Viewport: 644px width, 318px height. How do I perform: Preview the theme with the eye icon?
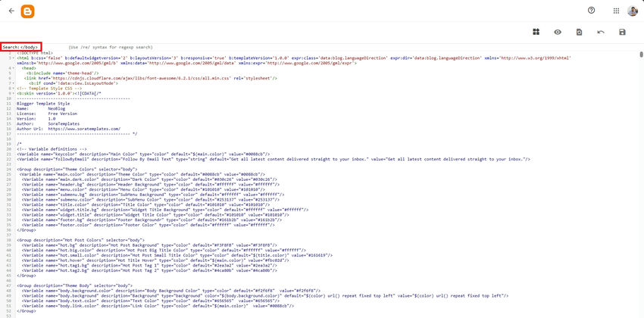coord(558,32)
